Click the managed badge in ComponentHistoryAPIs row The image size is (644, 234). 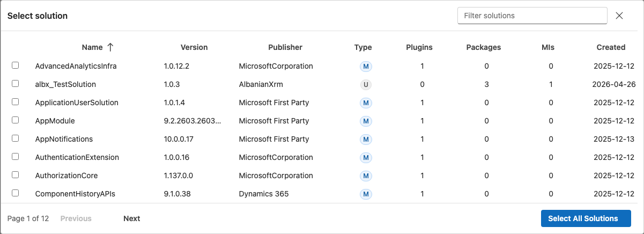pos(366,194)
